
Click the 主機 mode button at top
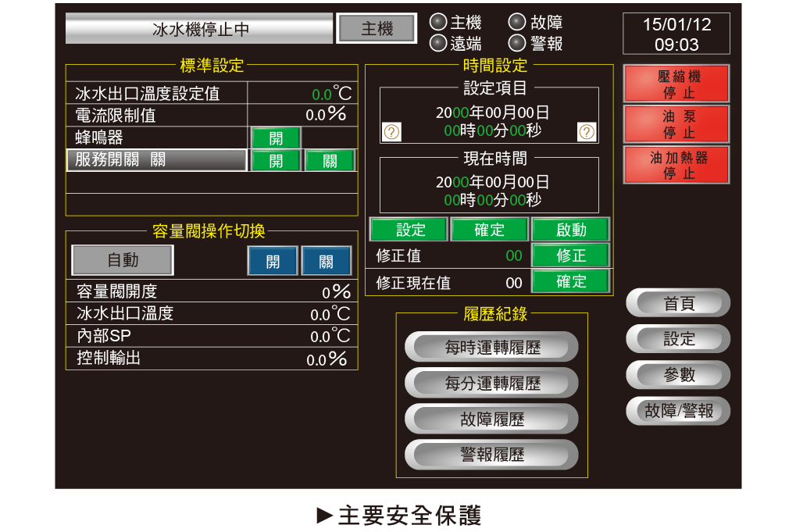[x=377, y=28]
